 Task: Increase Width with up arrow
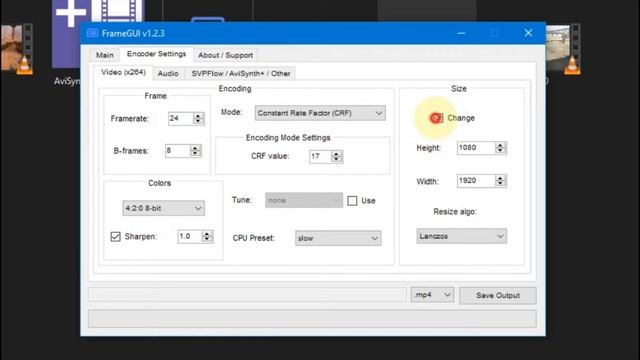(500, 178)
